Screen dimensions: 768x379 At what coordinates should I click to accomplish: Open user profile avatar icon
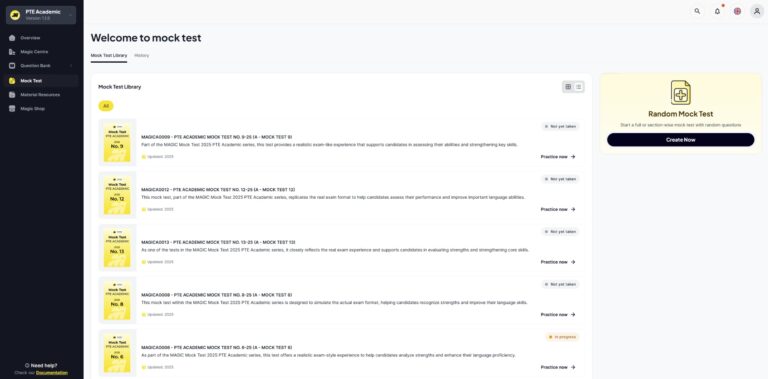point(757,11)
